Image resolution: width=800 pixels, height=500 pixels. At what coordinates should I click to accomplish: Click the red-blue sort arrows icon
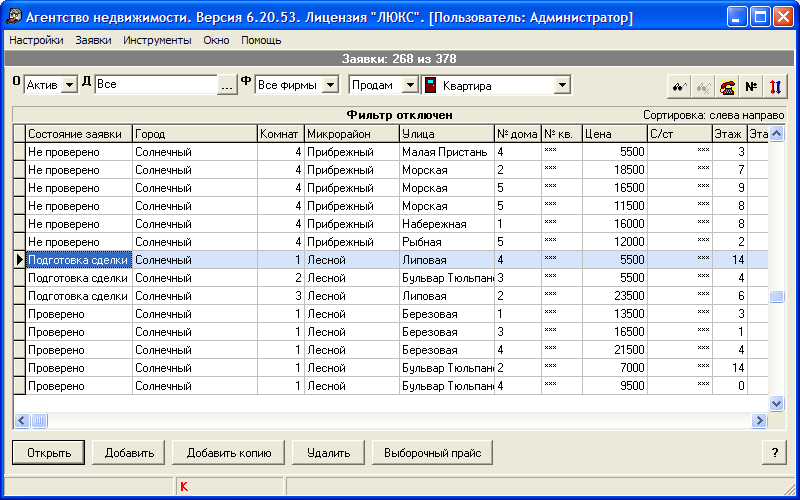[775, 87]
